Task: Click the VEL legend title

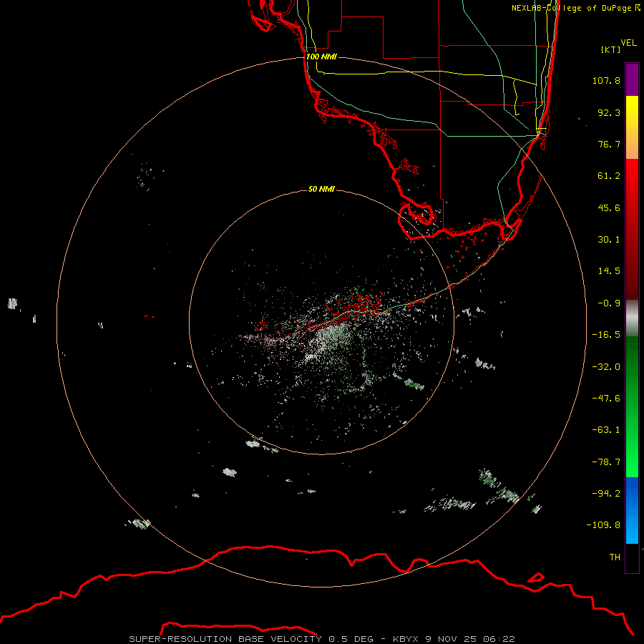Action: pos(629,42)
